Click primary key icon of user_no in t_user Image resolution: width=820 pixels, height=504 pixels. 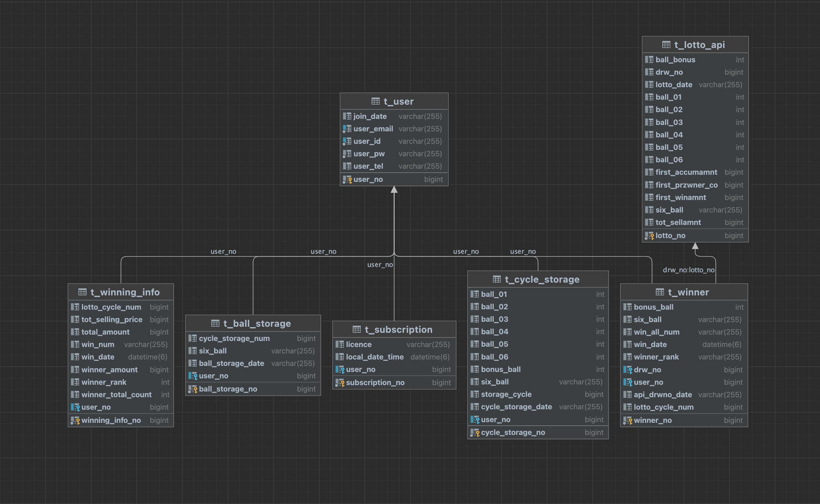click(347, 179)
